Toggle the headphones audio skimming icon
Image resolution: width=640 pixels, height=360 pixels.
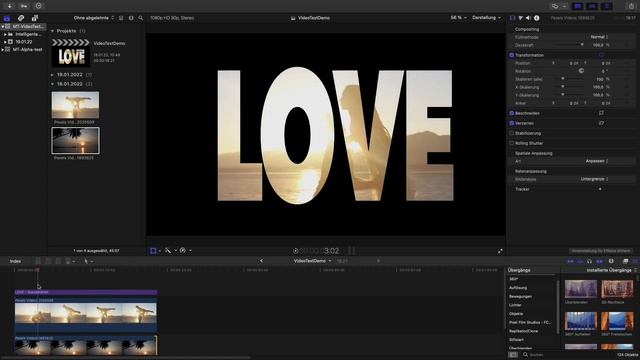point(589,261)
